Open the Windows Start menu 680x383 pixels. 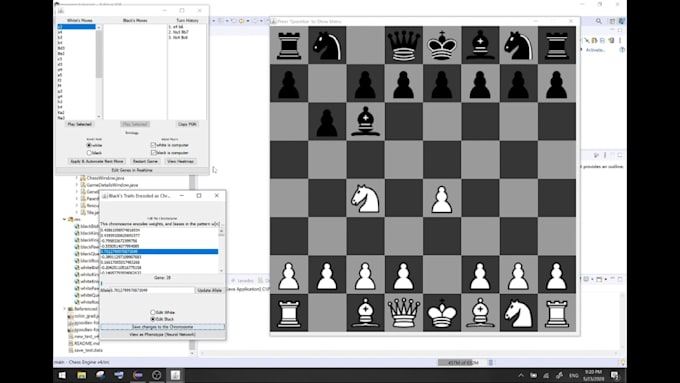click(62, 375)
